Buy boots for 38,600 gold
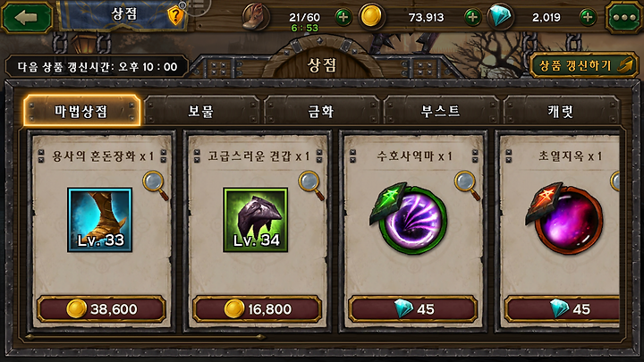Viewport: 644px width, 362px height. point(101,308)
